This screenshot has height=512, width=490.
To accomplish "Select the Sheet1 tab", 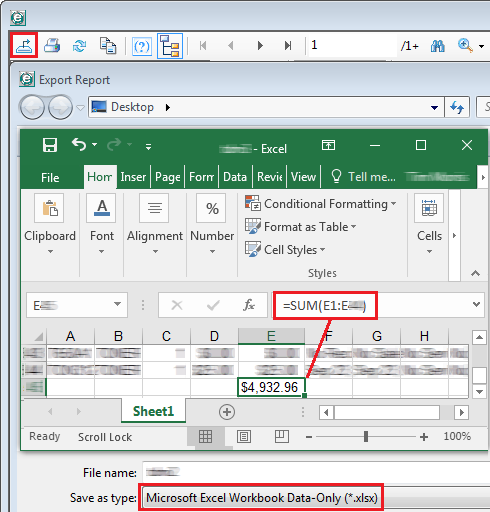I will [153, 411].
